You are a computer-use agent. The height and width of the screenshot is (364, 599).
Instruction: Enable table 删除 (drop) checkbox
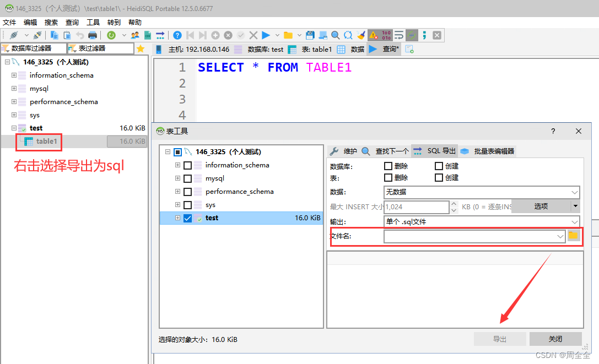[388, 177]
